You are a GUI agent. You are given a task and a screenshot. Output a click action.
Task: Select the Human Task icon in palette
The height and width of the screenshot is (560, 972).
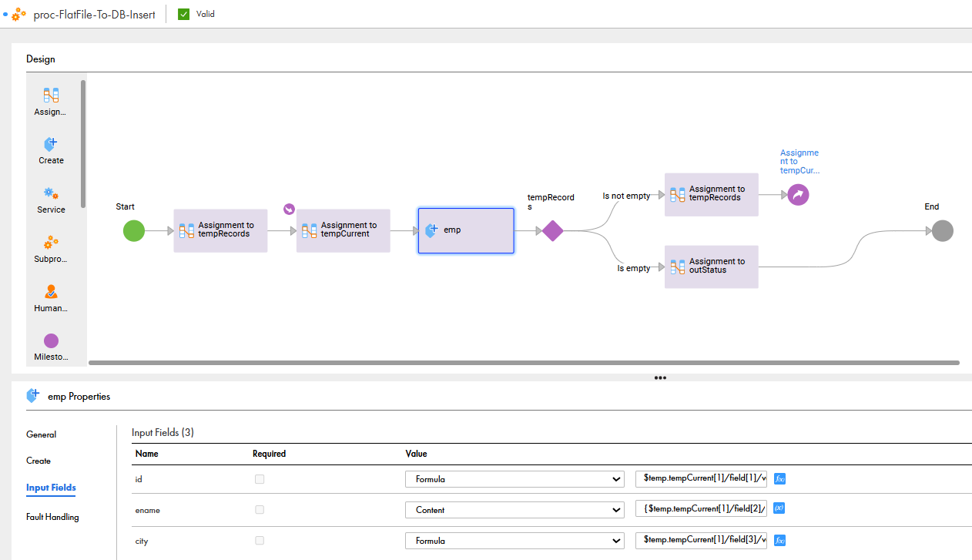click(x=51, y=292)
